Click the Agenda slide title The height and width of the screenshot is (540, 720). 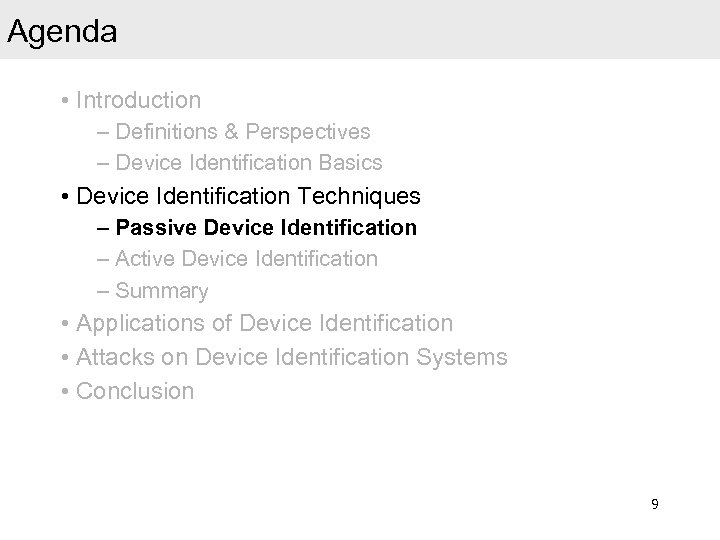click(62, 32)
